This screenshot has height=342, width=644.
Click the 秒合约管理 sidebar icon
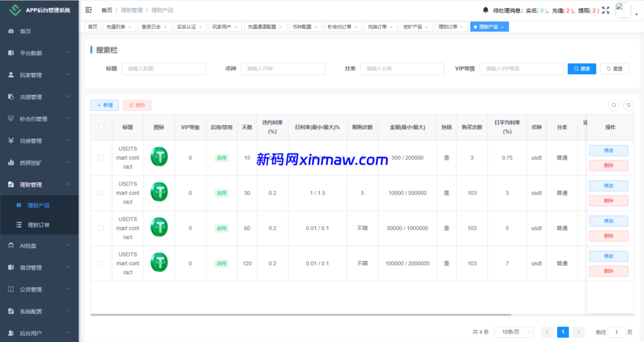[x=11, y=119]
